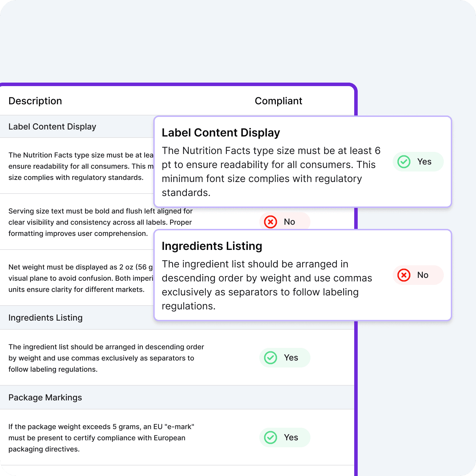Viewport: 476px width, 476px height.
Task: Click the green checkmark icon next to Yes in Label Content Display popup
Action: tap(404, 162)
